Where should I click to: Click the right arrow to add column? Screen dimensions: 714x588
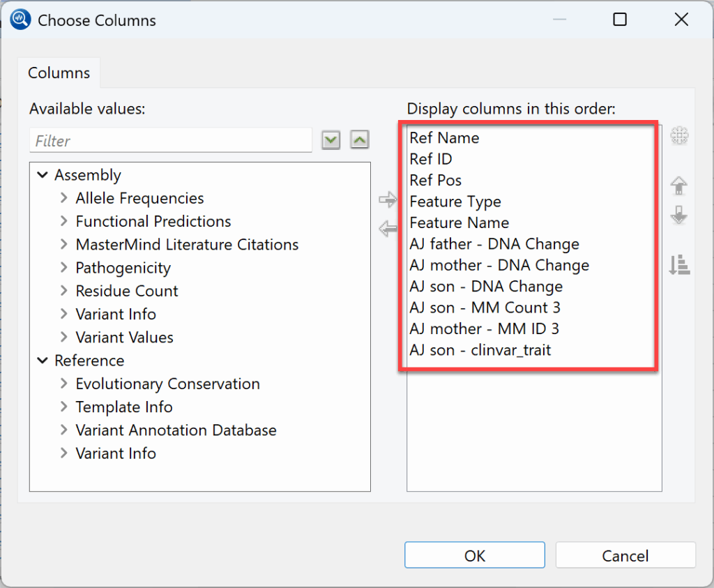click(x=388, y=199)
